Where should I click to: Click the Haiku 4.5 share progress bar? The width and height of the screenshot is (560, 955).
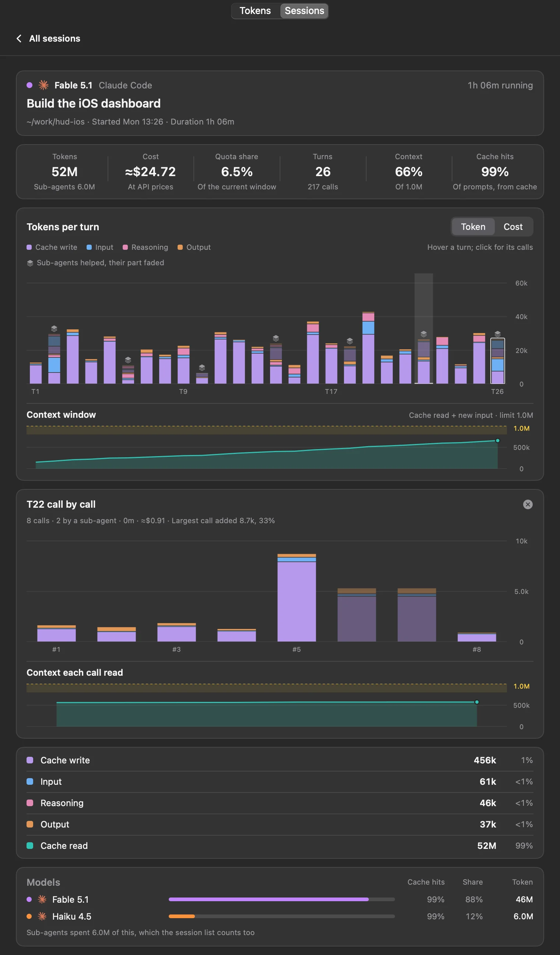tap(281, 916)
